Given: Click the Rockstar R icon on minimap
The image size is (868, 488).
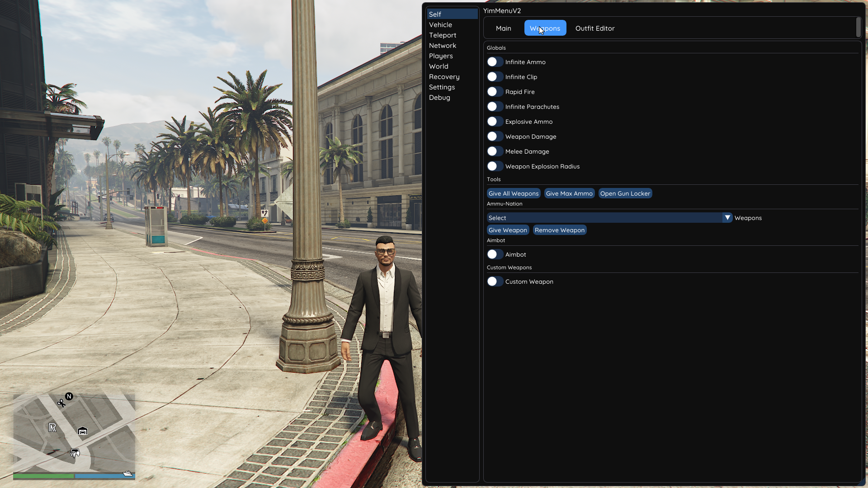Looking at the screenshot, I should coord(52,427).
